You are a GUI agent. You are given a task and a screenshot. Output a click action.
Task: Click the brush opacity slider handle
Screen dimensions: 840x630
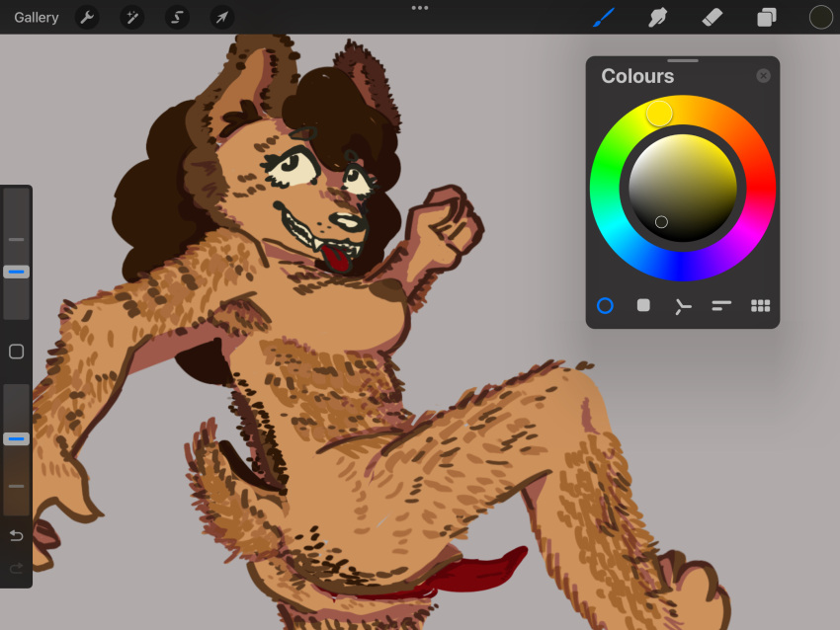(x=17, y=438)
